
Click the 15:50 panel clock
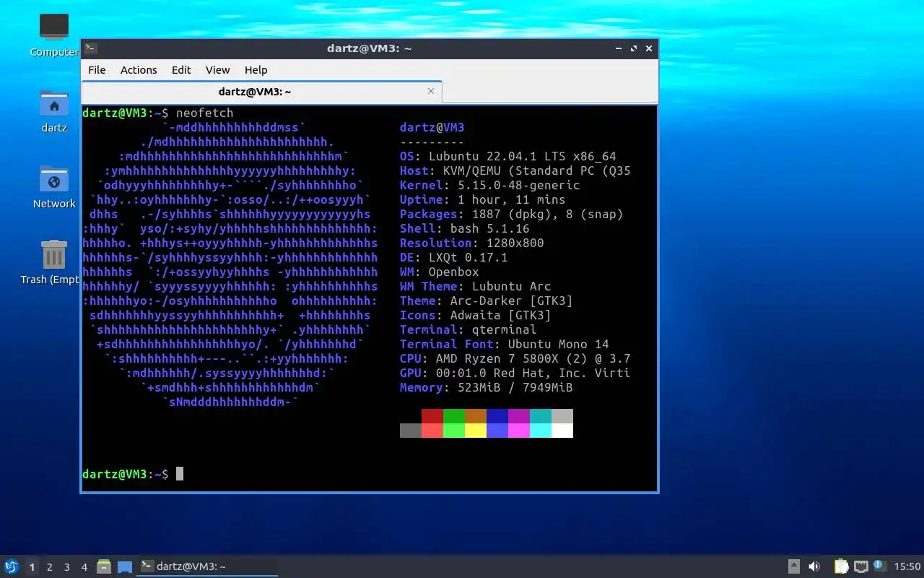907,566
